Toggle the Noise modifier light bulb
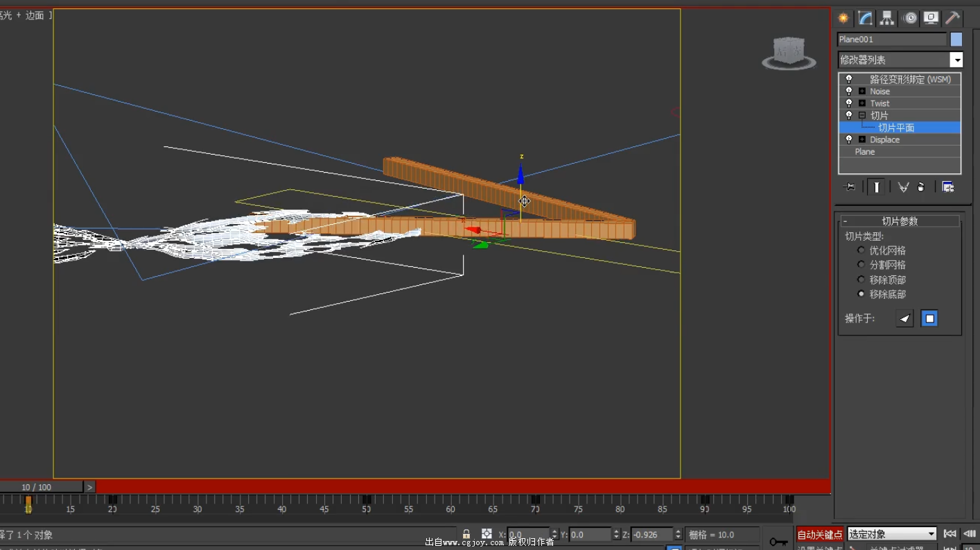 click(849, 92)
